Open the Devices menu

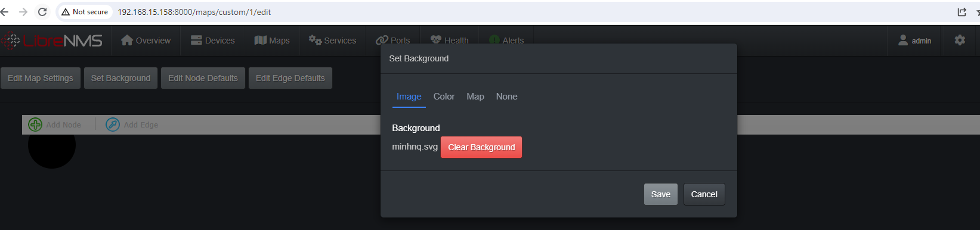[x=213, y=41]
